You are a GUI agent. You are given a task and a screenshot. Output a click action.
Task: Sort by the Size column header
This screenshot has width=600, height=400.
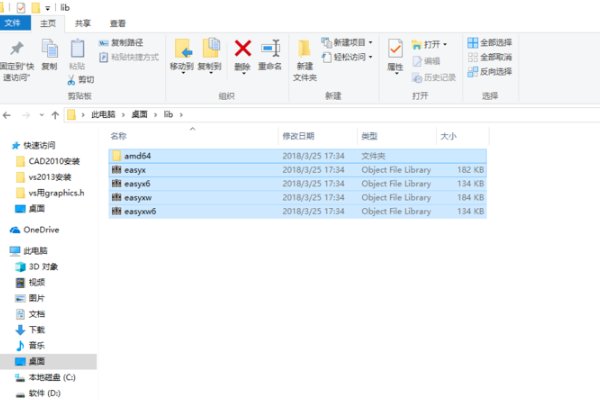[463, 136]
